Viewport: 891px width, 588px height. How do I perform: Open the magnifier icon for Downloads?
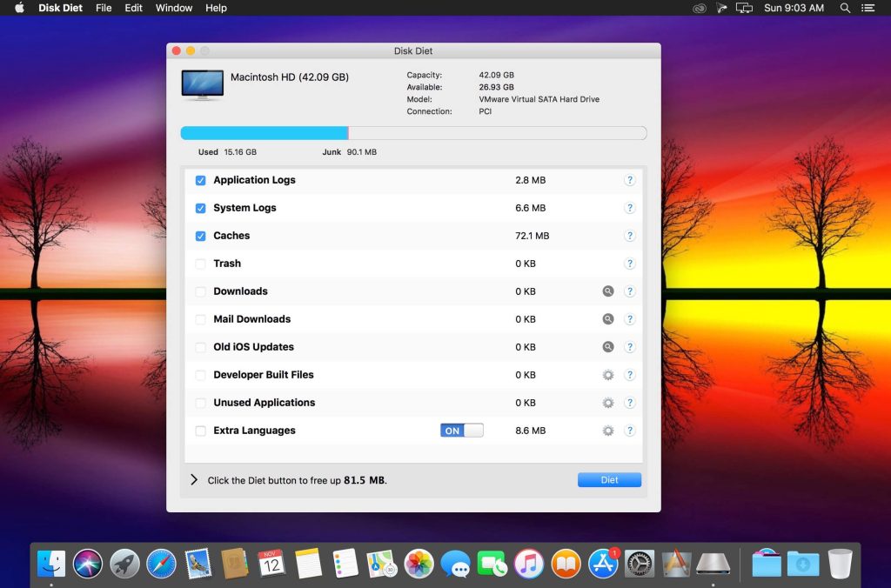pos(608,291)
